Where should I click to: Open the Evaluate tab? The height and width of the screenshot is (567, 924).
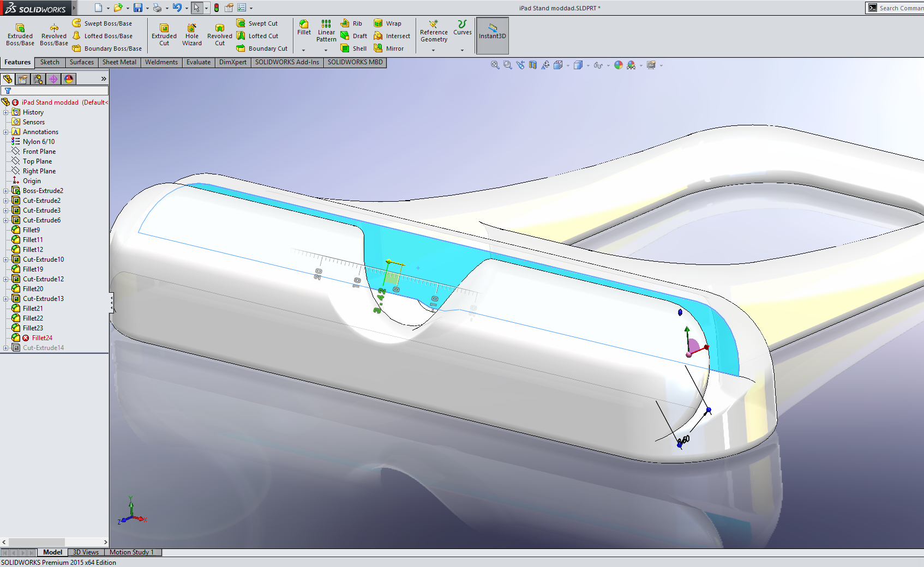[198, 62]
